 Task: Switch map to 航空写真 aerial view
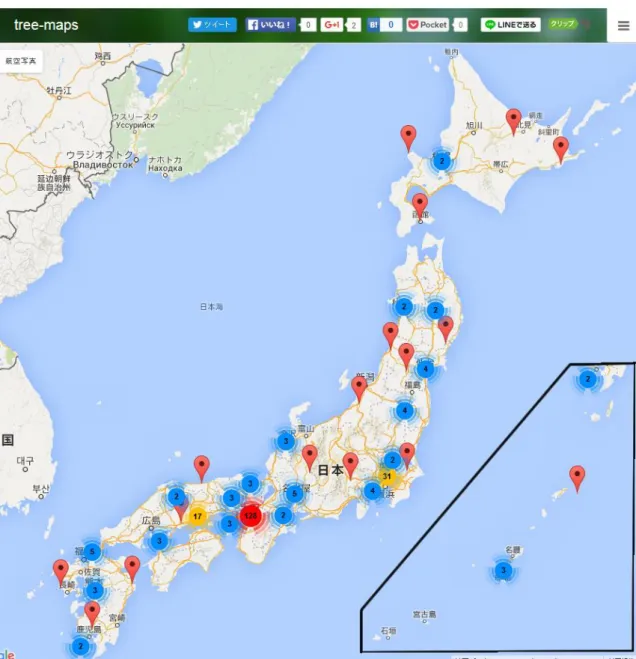[x=21, y=61]
